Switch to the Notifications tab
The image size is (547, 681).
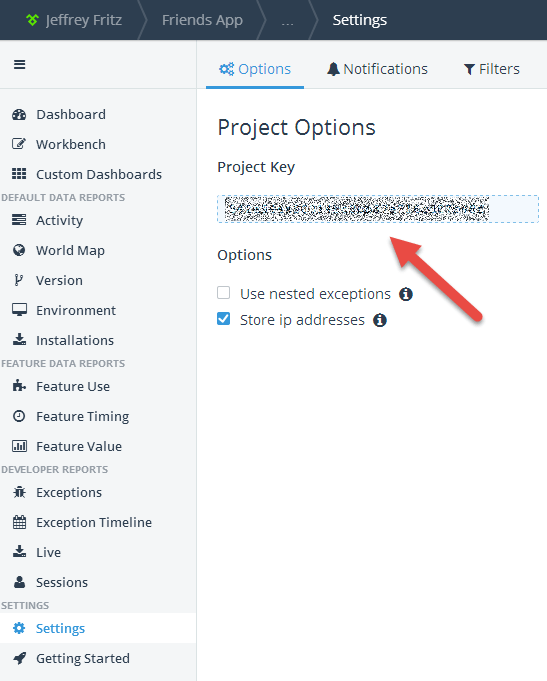pos(377,69)
